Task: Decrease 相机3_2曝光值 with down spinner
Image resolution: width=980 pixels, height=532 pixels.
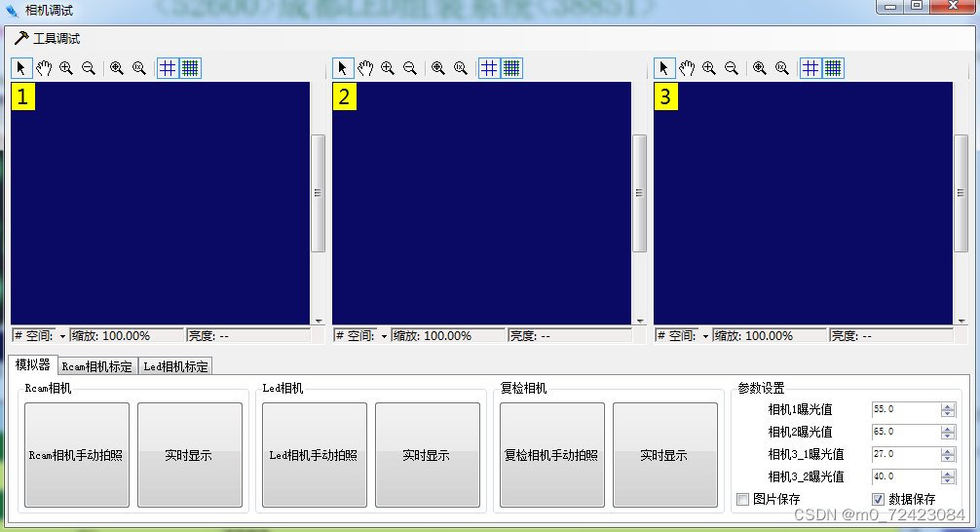Action: [948, 481]
